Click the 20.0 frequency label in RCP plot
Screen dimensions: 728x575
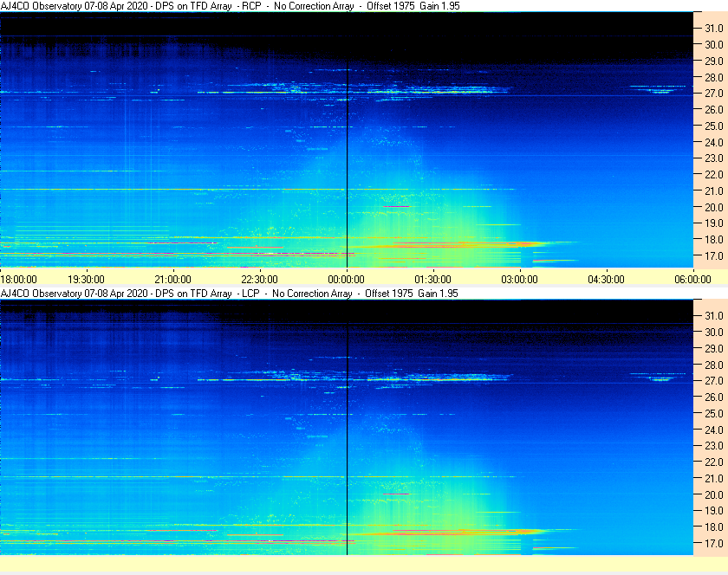point(714,207)
